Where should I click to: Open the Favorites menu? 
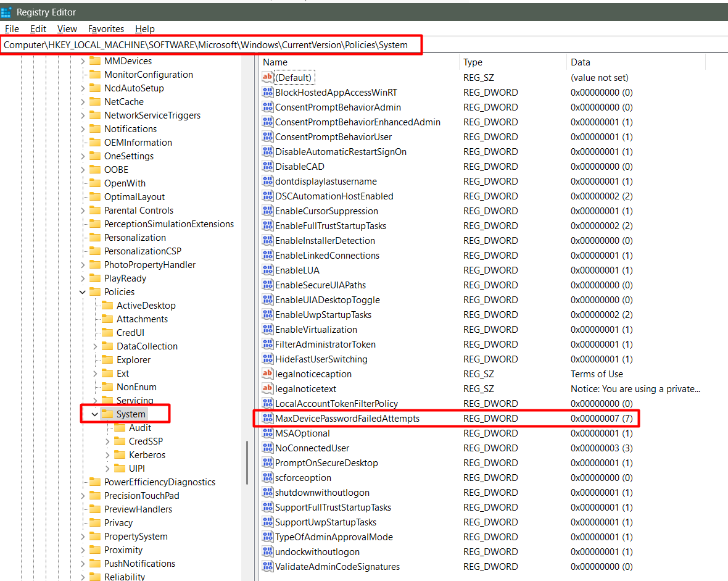(105, 29)
